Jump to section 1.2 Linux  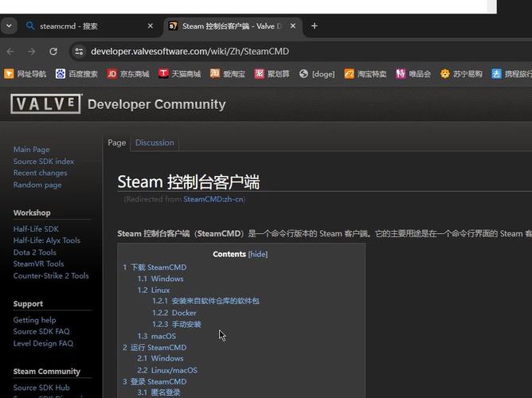point(154,291)
